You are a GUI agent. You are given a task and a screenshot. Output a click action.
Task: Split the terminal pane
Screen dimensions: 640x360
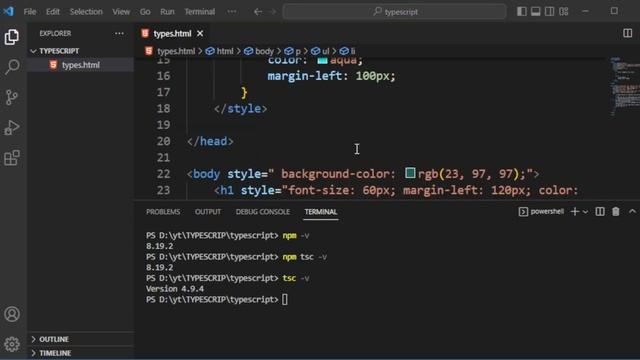(x=600, y=211)
